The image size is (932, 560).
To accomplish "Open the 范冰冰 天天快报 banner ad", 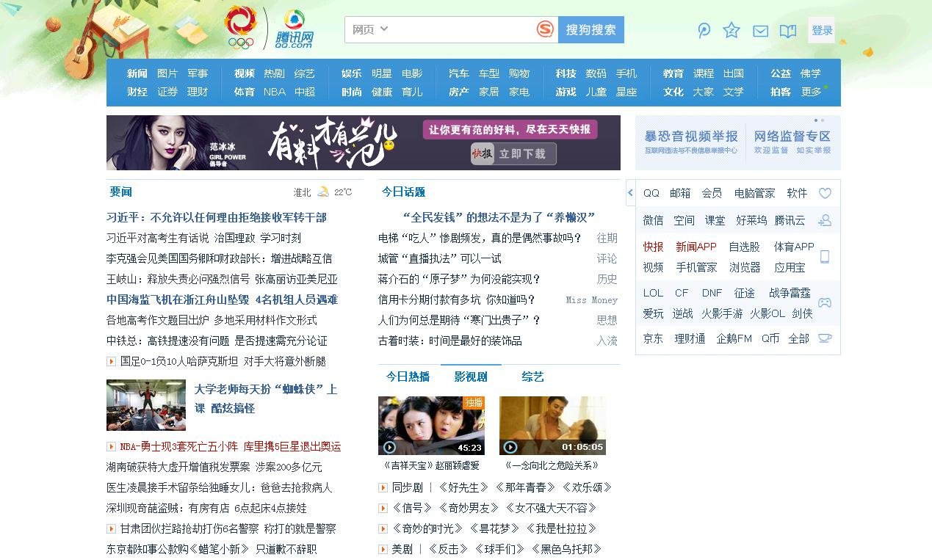I will click(364, 142).
